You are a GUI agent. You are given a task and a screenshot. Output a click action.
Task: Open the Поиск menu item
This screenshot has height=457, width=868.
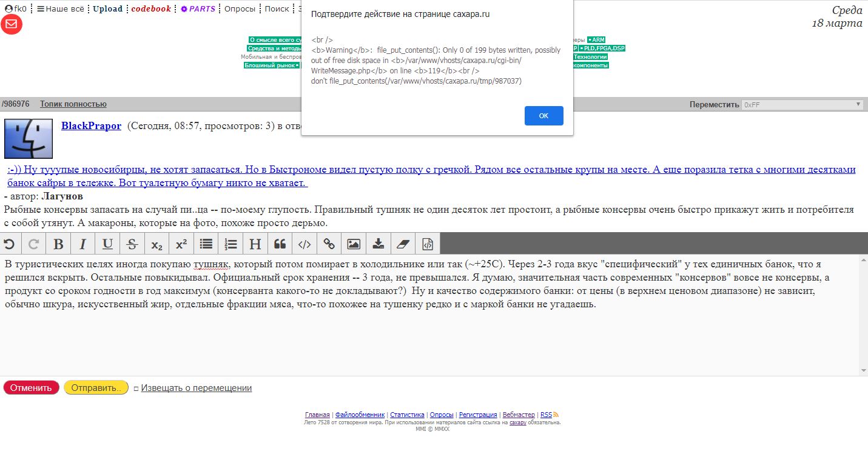[277, 9]
